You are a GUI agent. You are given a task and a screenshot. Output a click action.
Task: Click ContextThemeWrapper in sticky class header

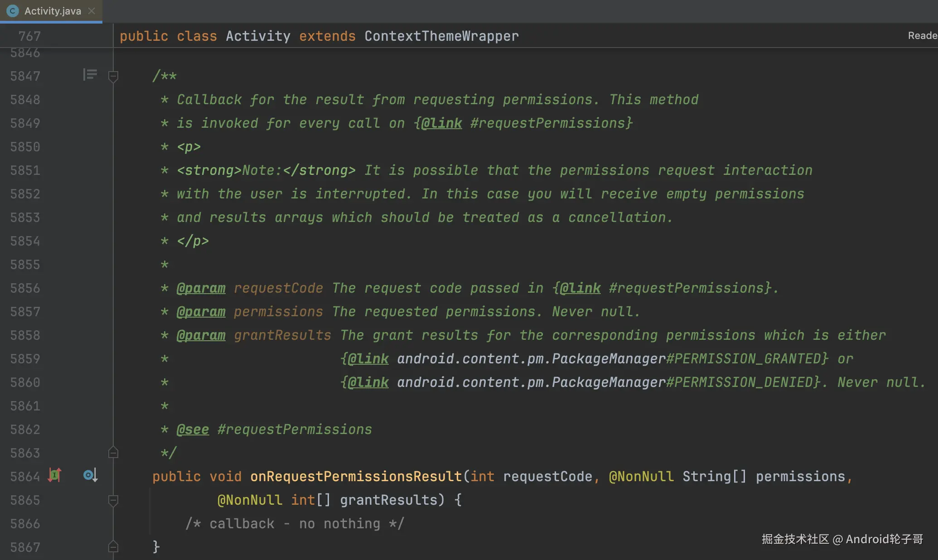(441, 36)
